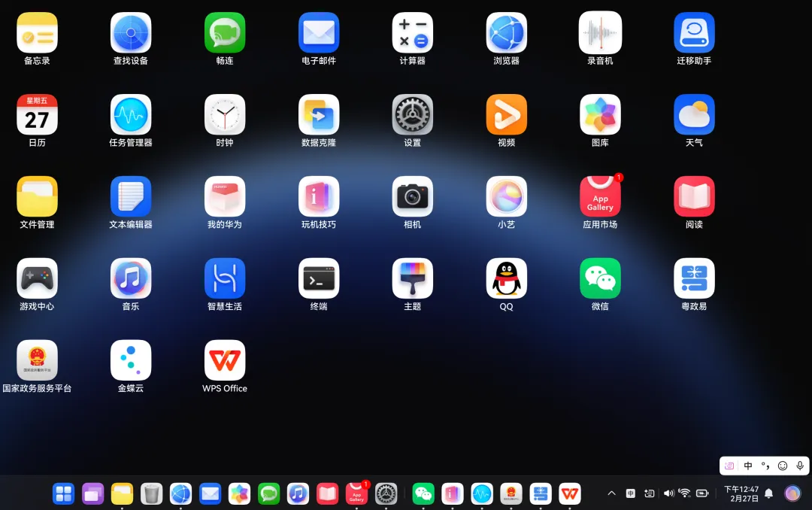Launch the 视频 video app
Image resolution: width=812 pixels, height=510 pixels.
click(x=507, y=114)
